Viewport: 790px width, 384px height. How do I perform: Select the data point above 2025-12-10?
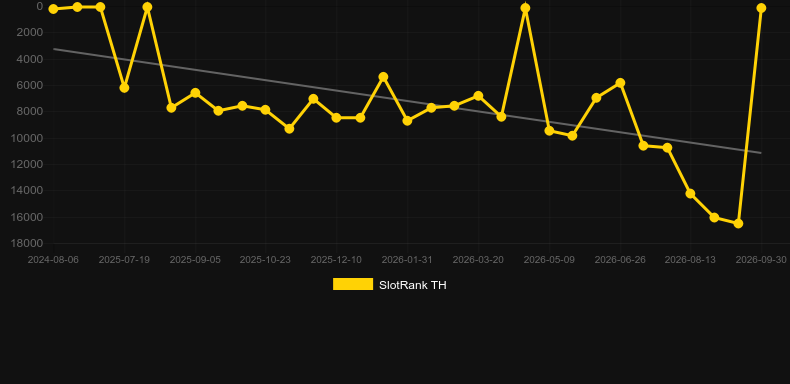[337, 117]
